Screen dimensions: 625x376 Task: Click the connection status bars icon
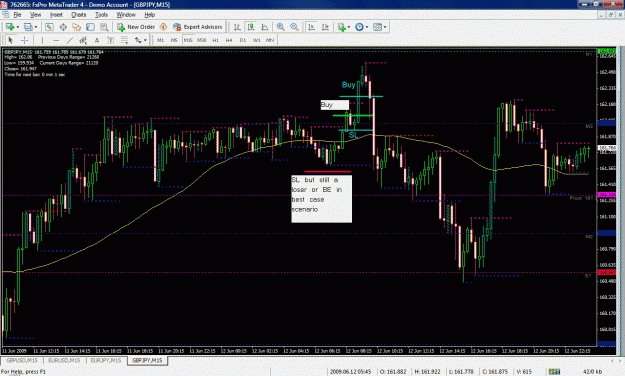(x=554, y=372)
